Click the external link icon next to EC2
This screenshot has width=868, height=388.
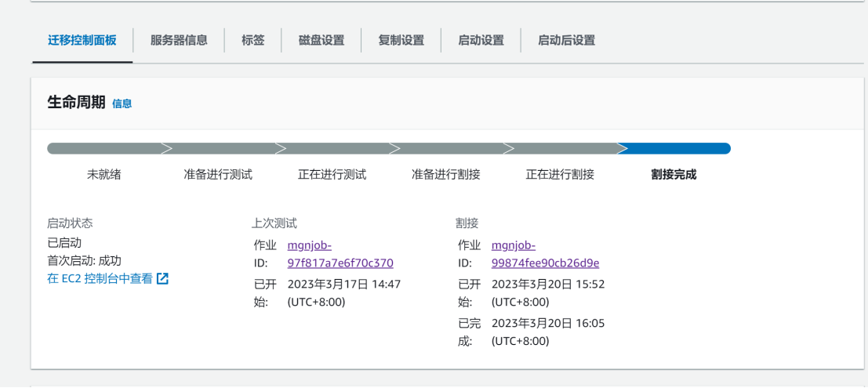pyautogui.click(x=162, y=278)
